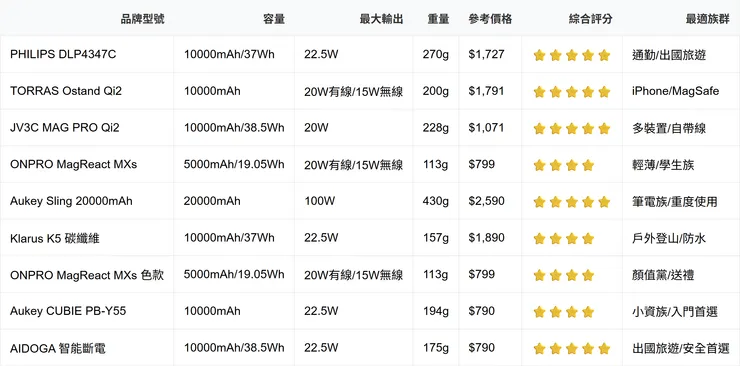Click the 20W output in JV3C row
The width and height of the screenshot is (740, 366).
tap(317, 128)
